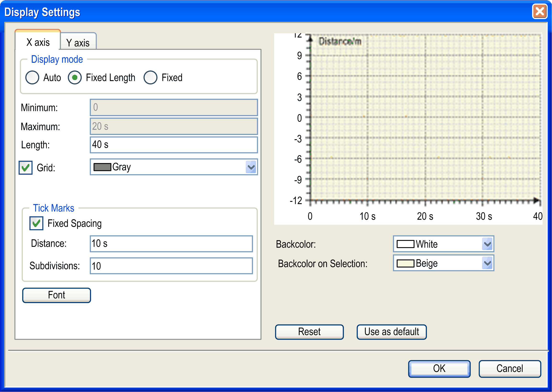552x392 pixels.
Task: Open the Backcolor dropdown
Action: [x=487, y=244]
